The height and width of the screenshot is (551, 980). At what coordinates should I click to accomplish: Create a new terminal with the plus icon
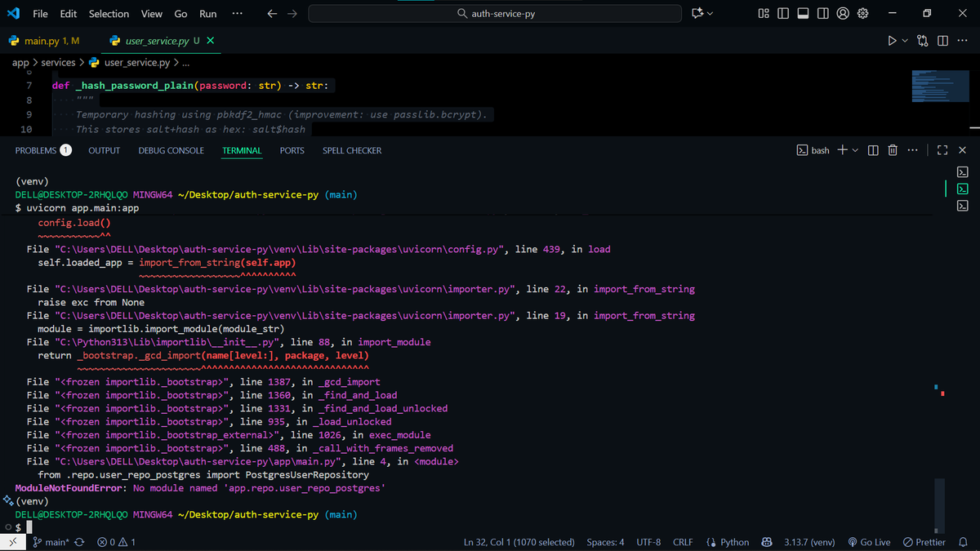(x=843, y=150)
